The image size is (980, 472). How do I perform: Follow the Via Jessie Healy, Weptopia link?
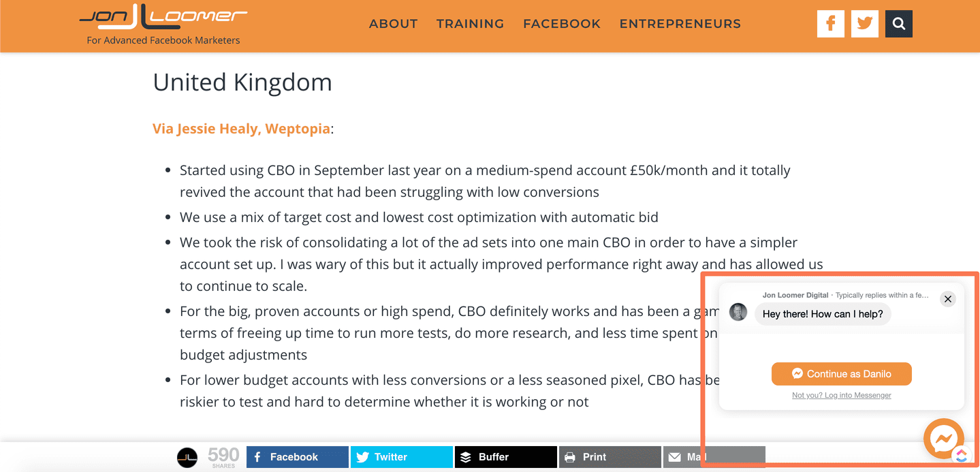coord(242,129)
